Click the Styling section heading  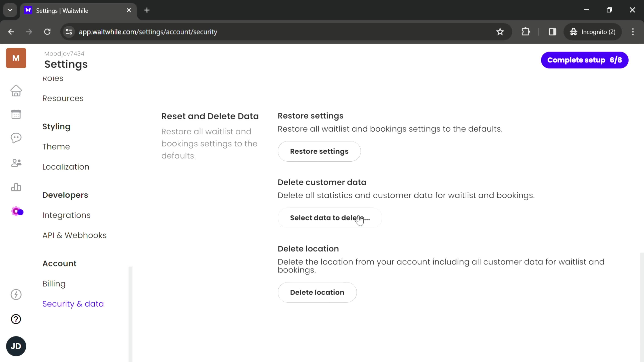point(56,127)
